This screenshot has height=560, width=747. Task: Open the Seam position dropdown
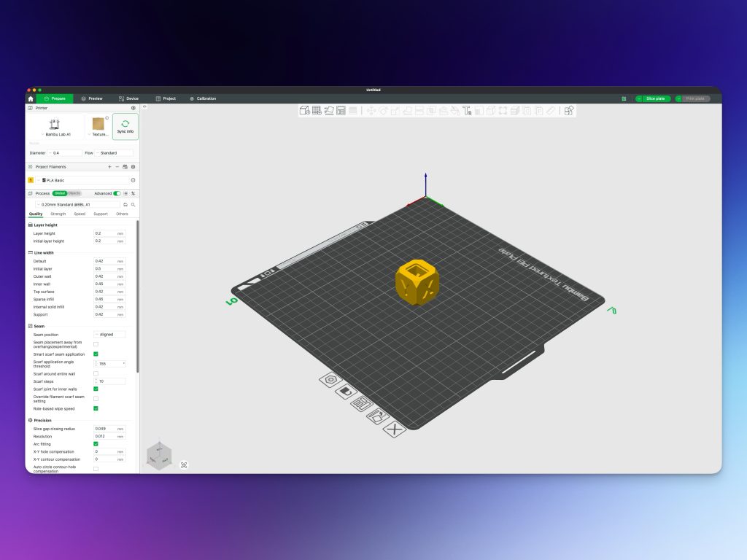(x=109, y=335)
